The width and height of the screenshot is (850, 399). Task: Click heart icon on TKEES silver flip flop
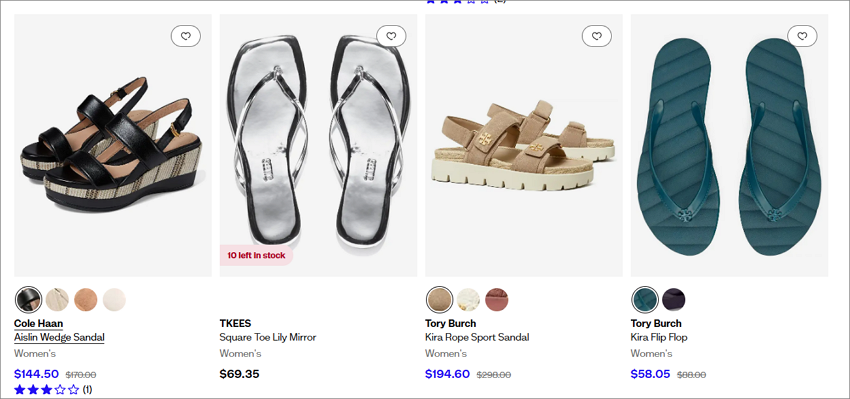click(x=391, y=36)
